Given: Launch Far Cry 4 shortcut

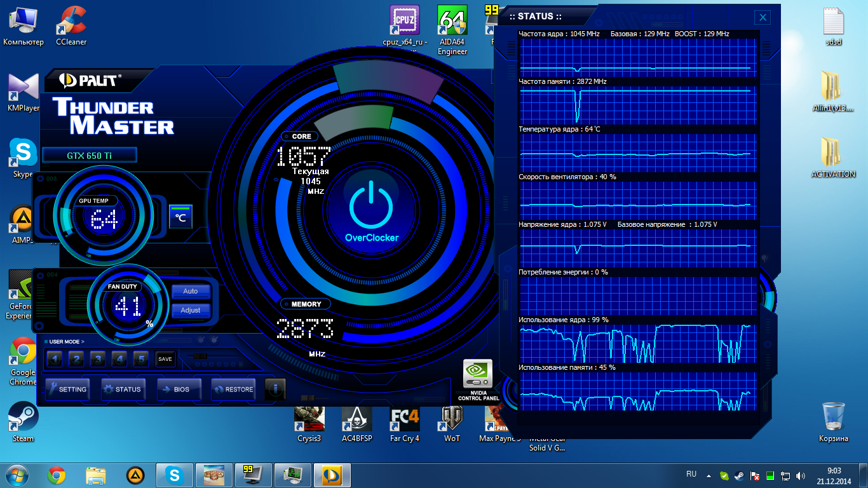Looking at the screenshot, I should (x=405, y=424).
